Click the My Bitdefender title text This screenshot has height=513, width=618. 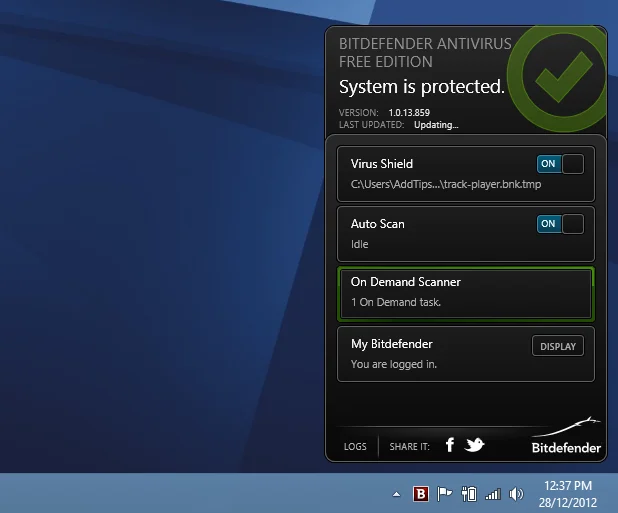tap(391, 344)
